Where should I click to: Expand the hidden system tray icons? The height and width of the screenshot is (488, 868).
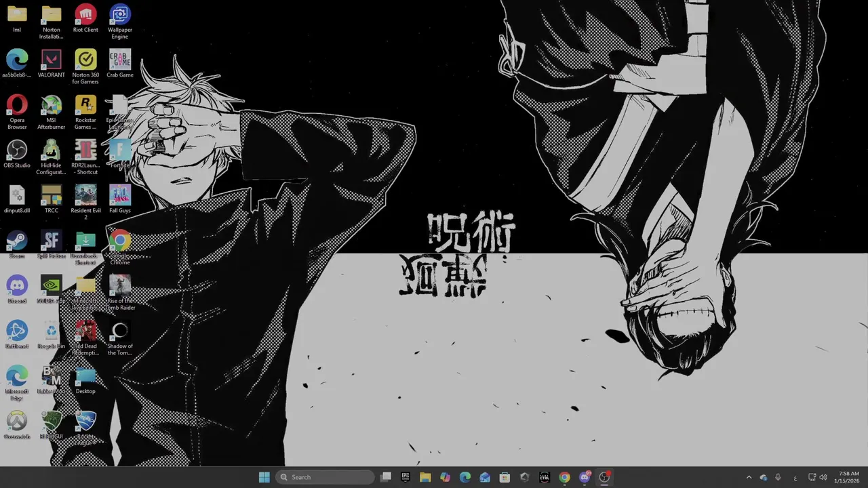(x=749, y=477)
